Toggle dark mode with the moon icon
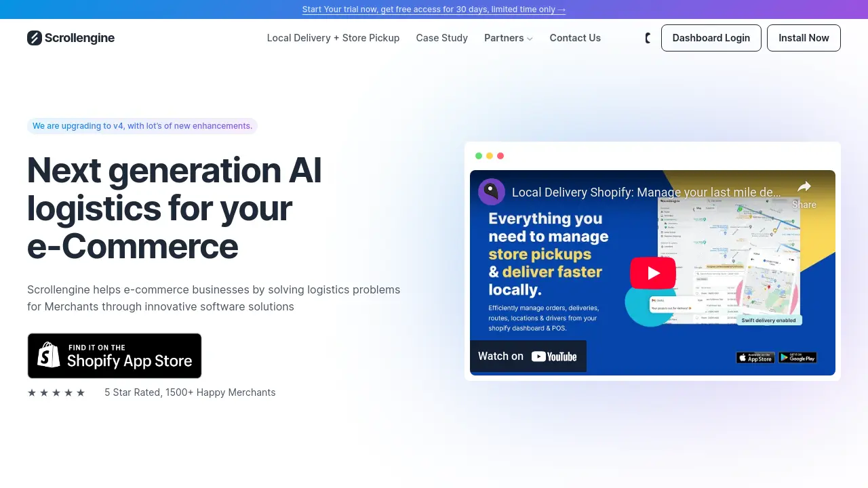 [x=648, y=38]
